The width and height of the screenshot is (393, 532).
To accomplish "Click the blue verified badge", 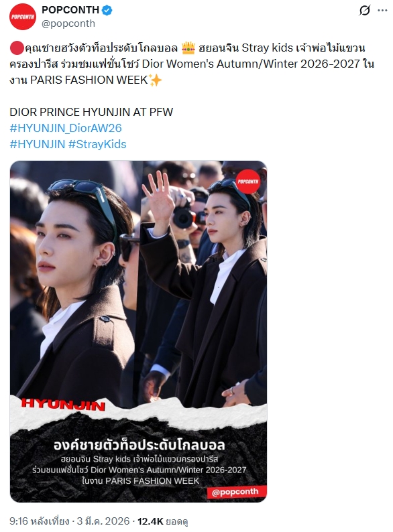I will point(107,10).
